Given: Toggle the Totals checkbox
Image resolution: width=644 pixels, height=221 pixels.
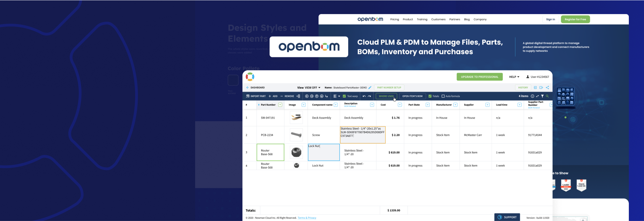Looking at the screenshot, I should click(430, 96).
